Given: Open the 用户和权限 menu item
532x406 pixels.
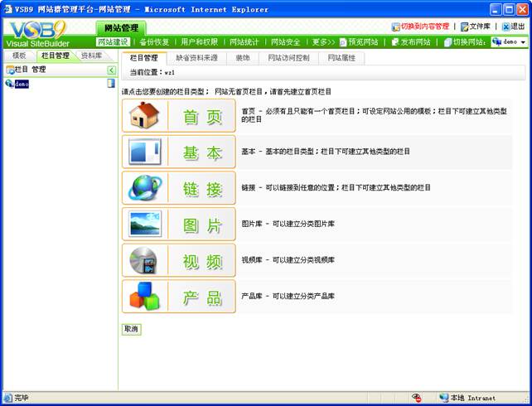Looking at the screenshot, I should (x=199, y=42).
